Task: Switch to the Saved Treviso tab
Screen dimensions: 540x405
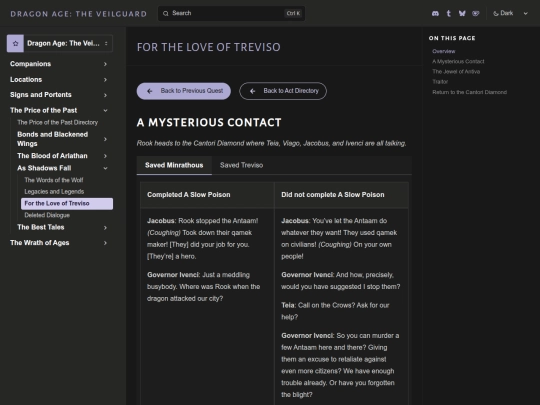Action: click(x=241, y=165)
